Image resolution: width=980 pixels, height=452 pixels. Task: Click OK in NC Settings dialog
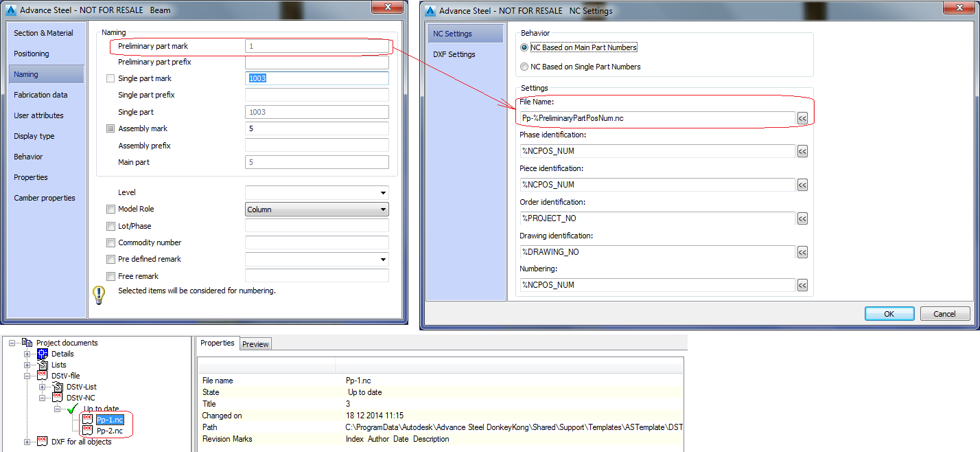point(889,313)
